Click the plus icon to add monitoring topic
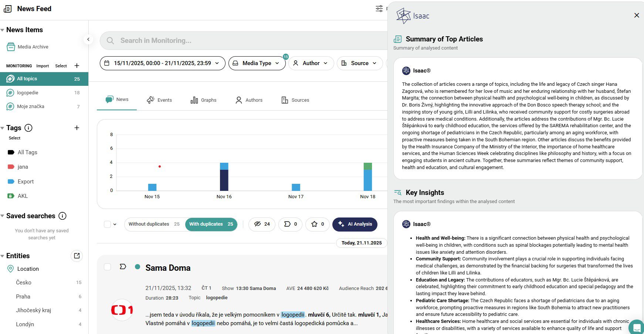The image size is (644, 334). coord(77,66)
